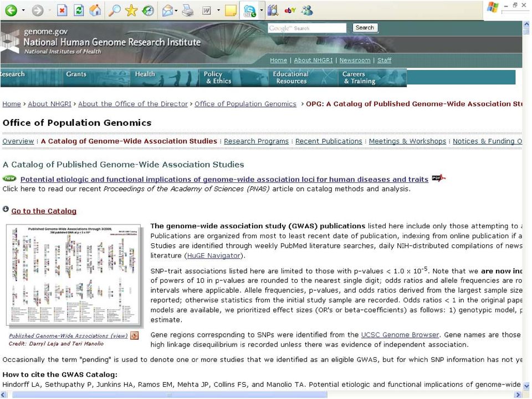Click the down-arrow icon beside Go to the Catalog

coord(6,209)
